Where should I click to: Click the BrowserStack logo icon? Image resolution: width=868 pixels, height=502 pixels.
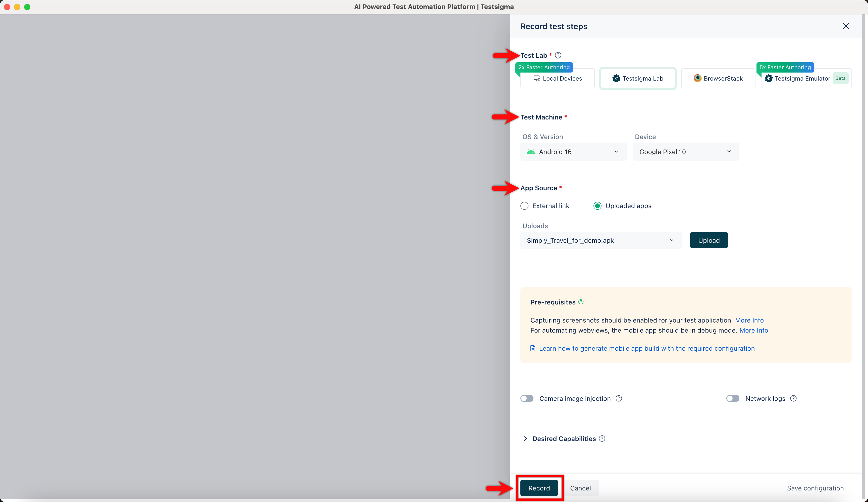click(x=697, y=78)
